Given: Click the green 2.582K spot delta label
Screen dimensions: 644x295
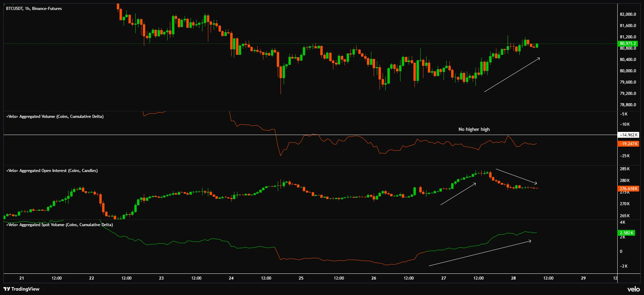Looking at the screenshot, I should (627, 233).
